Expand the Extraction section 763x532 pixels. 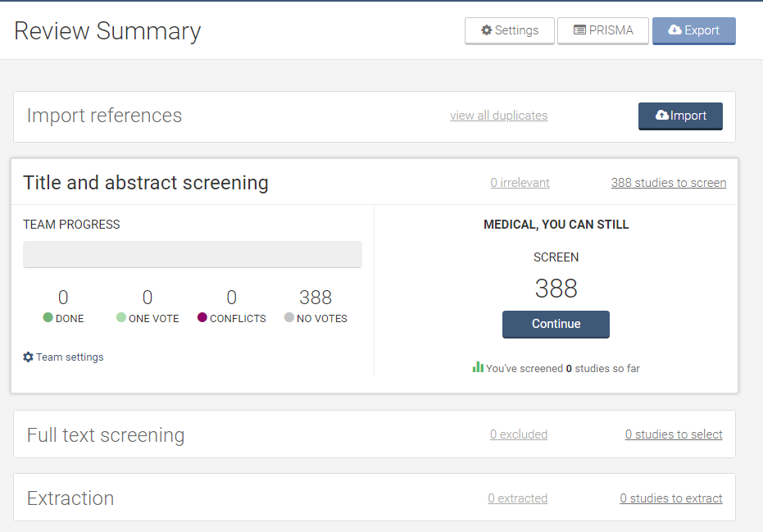(70, 498)
